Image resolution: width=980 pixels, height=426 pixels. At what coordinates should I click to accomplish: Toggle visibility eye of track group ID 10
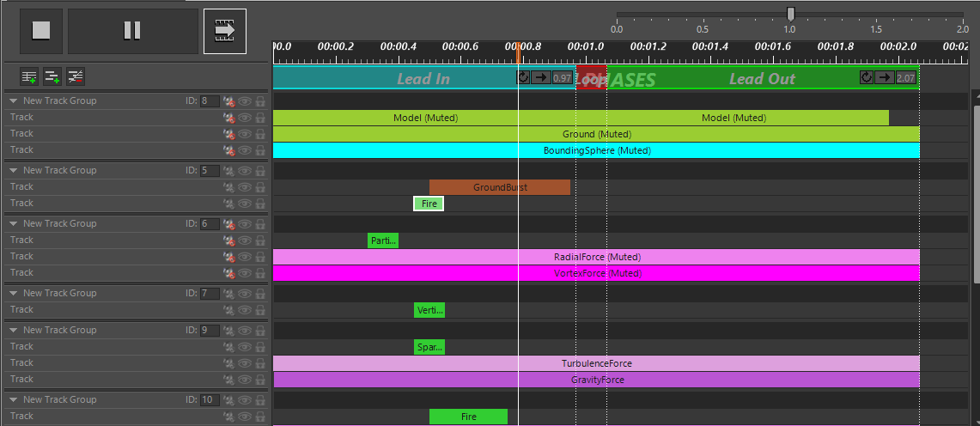tap(245, 399)
